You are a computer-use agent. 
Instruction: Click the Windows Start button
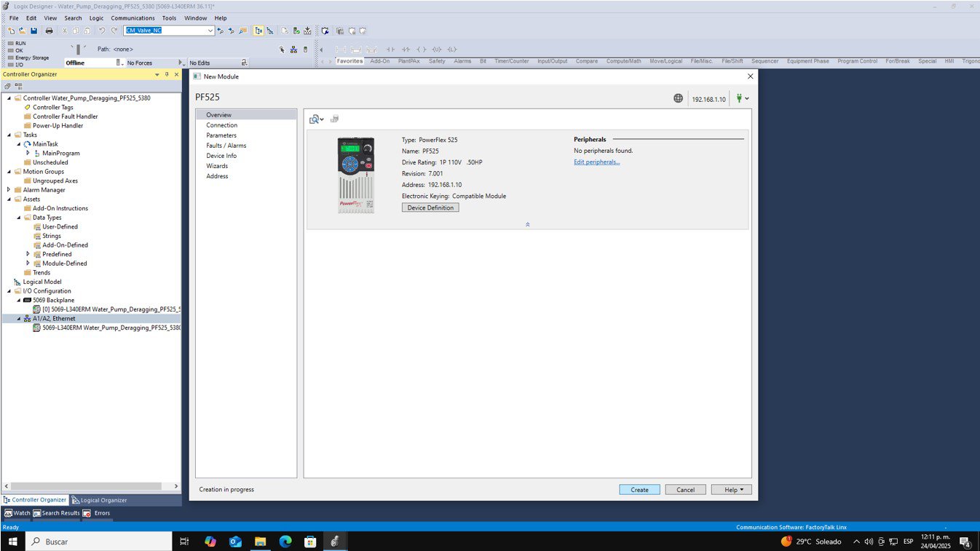click(x=12, y=542)
